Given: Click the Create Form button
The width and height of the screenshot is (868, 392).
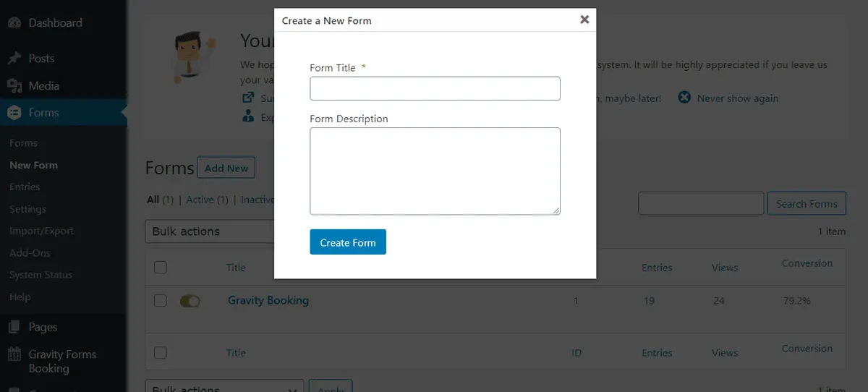Looking at the screenshot, I should [x=348, y=242].
